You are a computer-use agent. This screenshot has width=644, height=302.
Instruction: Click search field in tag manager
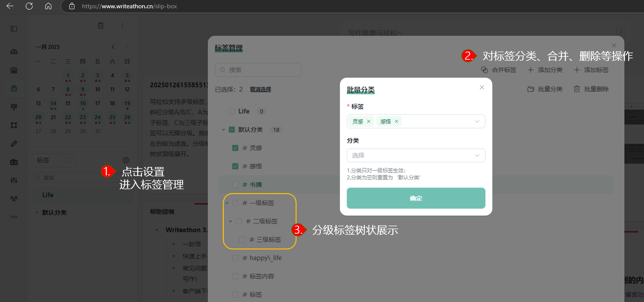click(x=258, y=70)
